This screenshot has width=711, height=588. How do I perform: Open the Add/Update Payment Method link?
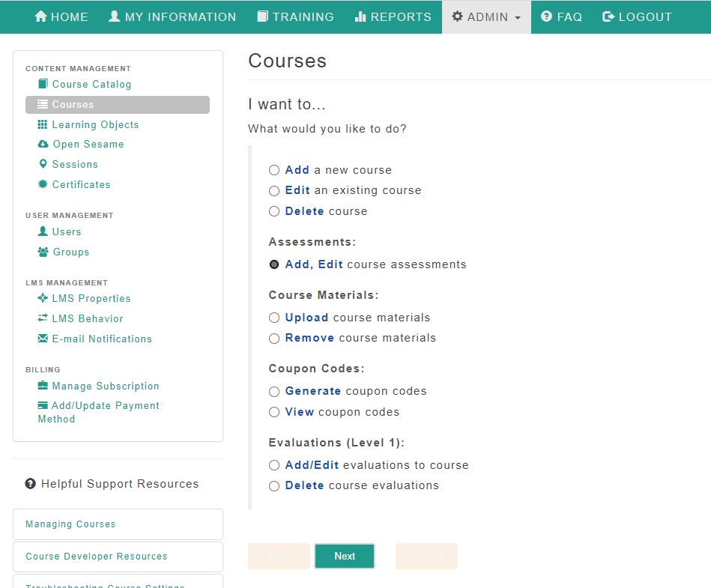(98, 412)
